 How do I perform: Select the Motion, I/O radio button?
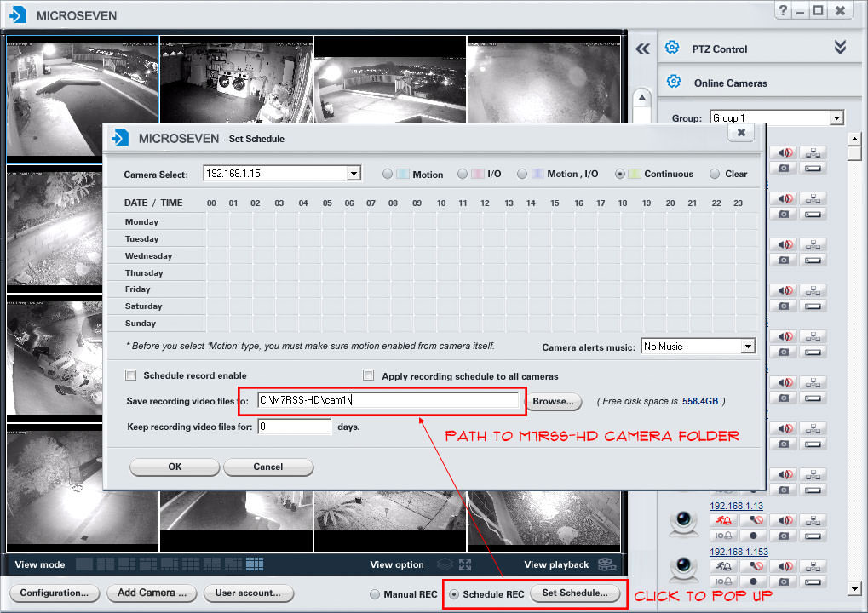522,174
